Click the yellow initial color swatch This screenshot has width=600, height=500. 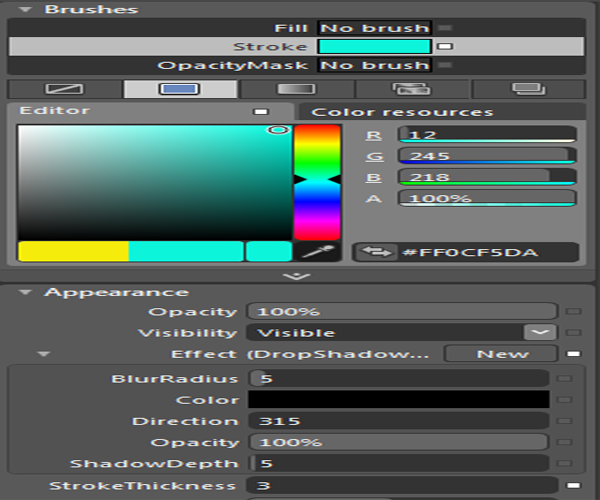pos(73,251)
